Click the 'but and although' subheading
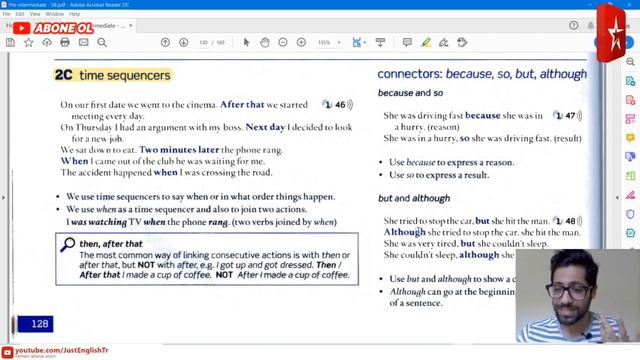The width and height of the screenshot is (640, 360). tap(414, 198)
